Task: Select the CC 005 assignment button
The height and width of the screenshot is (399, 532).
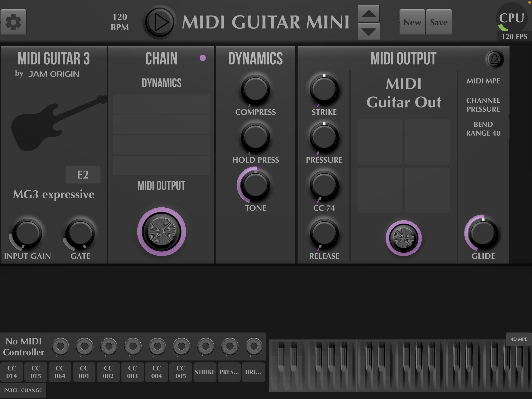Action: coord(181,372)
